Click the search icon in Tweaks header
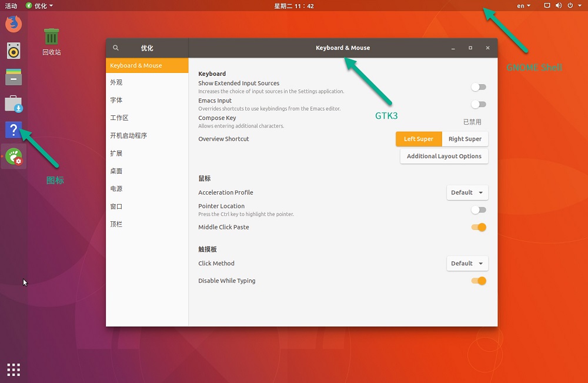This screenshot has width=588, height=383. pos(116,48)
